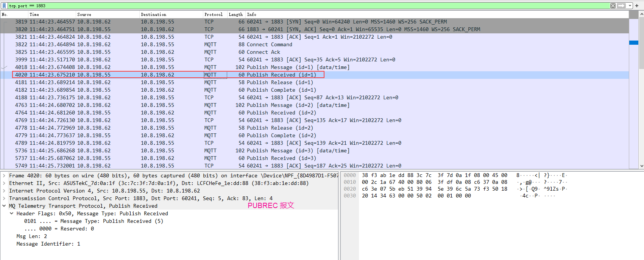Select packet 3820 SYN, ACK row
The image size is (644, 260).
pyautogui.click(x=314, y=29)
